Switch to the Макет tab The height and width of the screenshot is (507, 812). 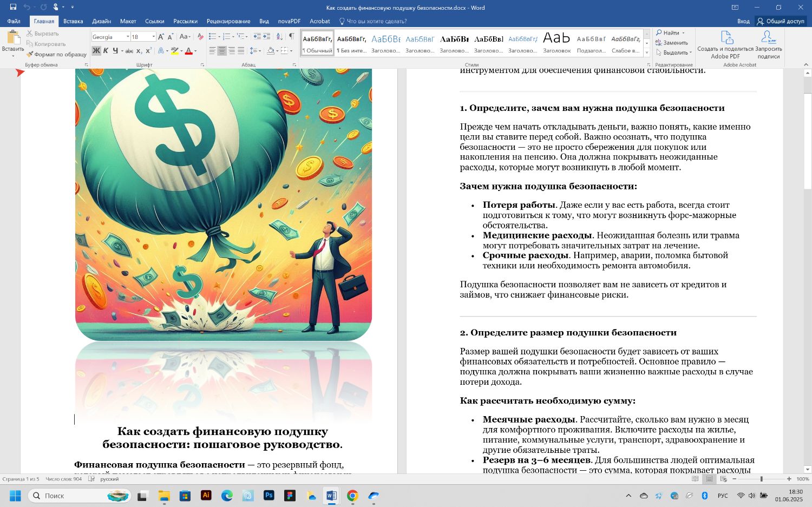(x=128, y=21)
